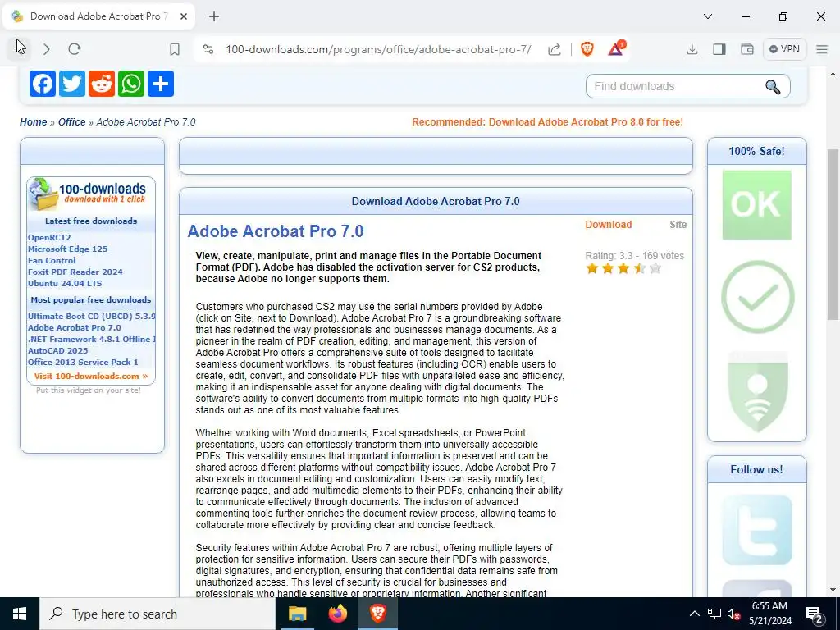Share page on Facebook

point(43,84)
